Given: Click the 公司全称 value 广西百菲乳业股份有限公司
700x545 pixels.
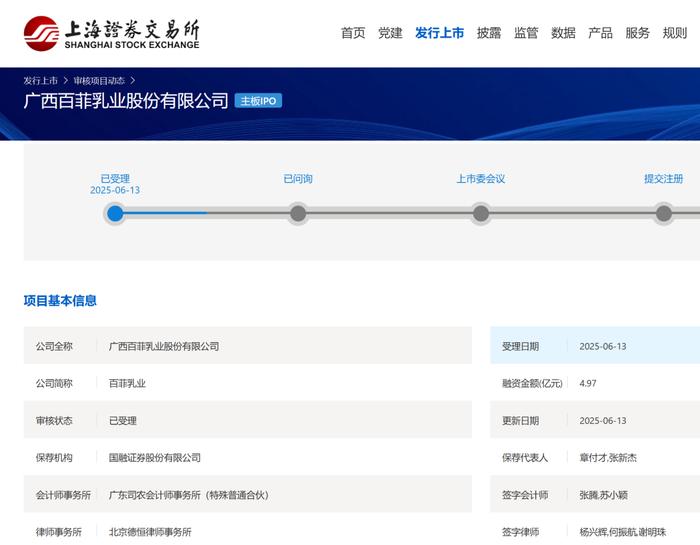Looking at the screenshot, I should point(164,346).
